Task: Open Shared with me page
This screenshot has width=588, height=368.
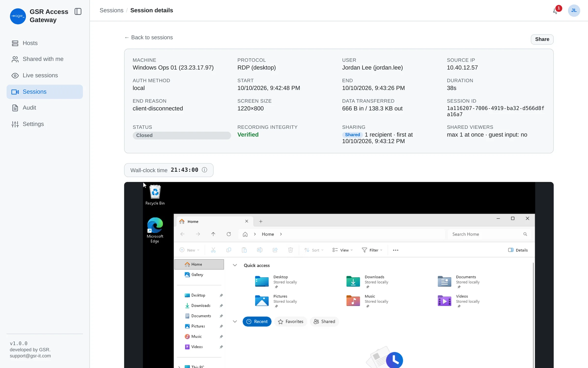Action: point(45,59)
